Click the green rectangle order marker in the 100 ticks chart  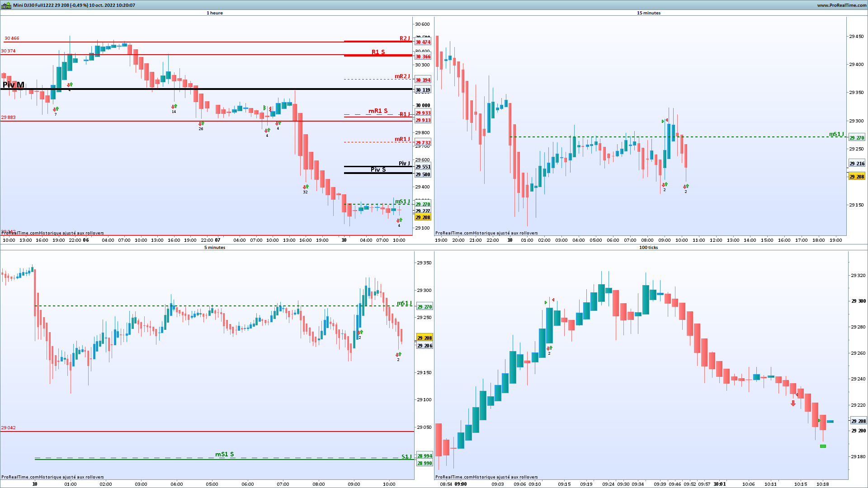[x=823, y=446]
